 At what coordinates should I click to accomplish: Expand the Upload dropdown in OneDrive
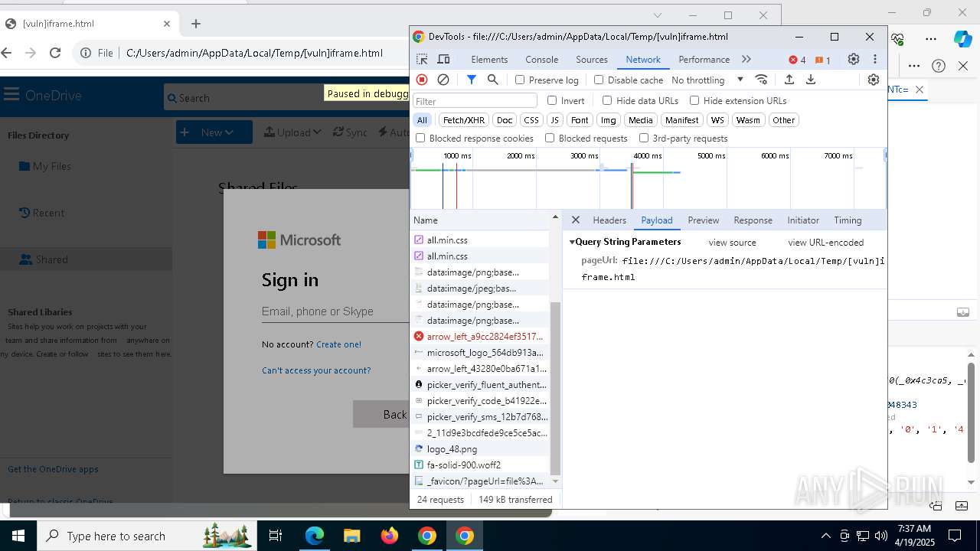coord(293,132)
